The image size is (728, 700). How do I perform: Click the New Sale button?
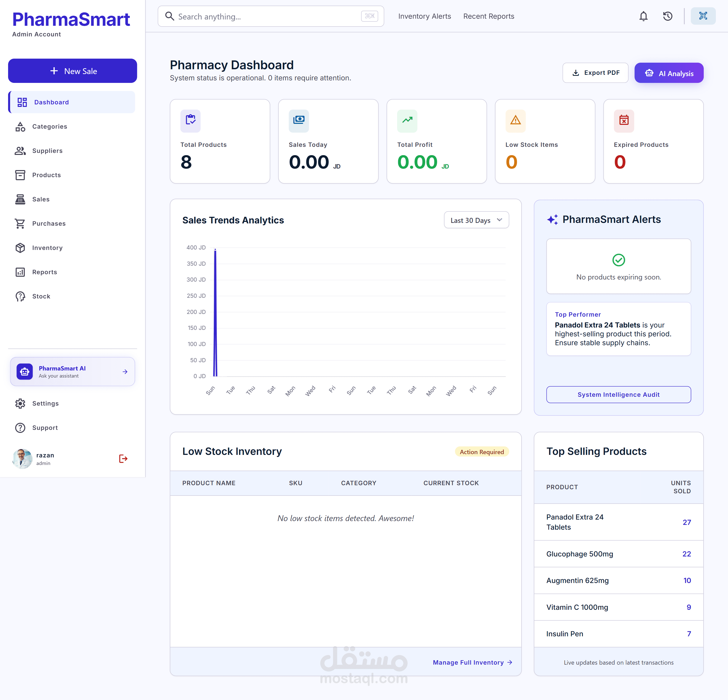(73, 71)
